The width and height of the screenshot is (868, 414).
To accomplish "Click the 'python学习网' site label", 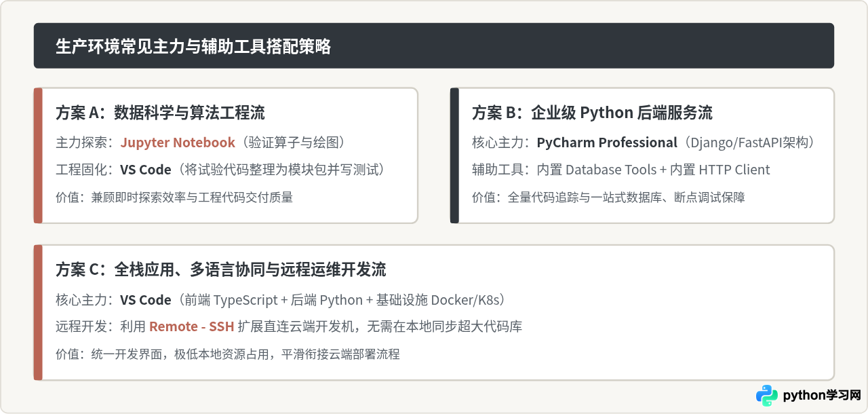I will click(822, 396).
